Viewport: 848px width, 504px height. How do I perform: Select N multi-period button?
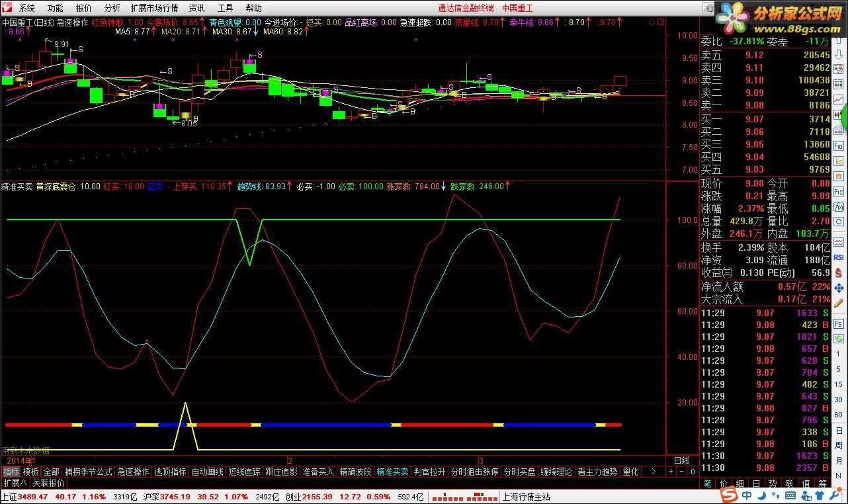point(839,476)
